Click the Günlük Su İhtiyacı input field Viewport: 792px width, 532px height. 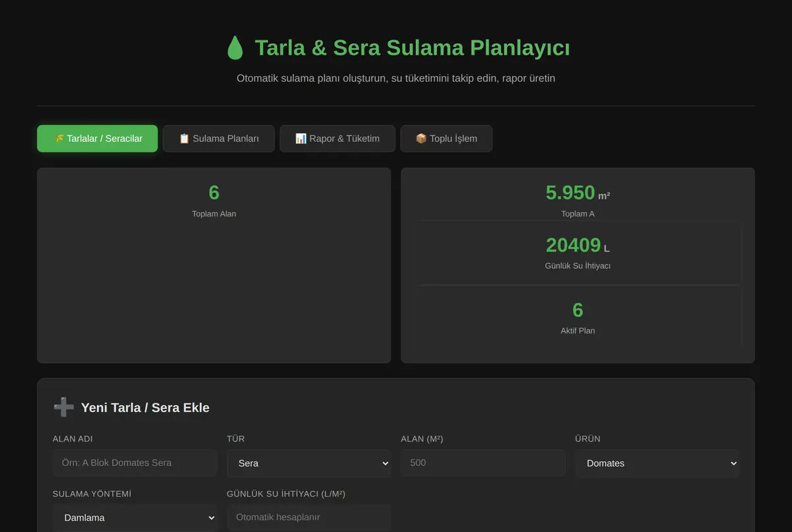click(x=309, y=517)
